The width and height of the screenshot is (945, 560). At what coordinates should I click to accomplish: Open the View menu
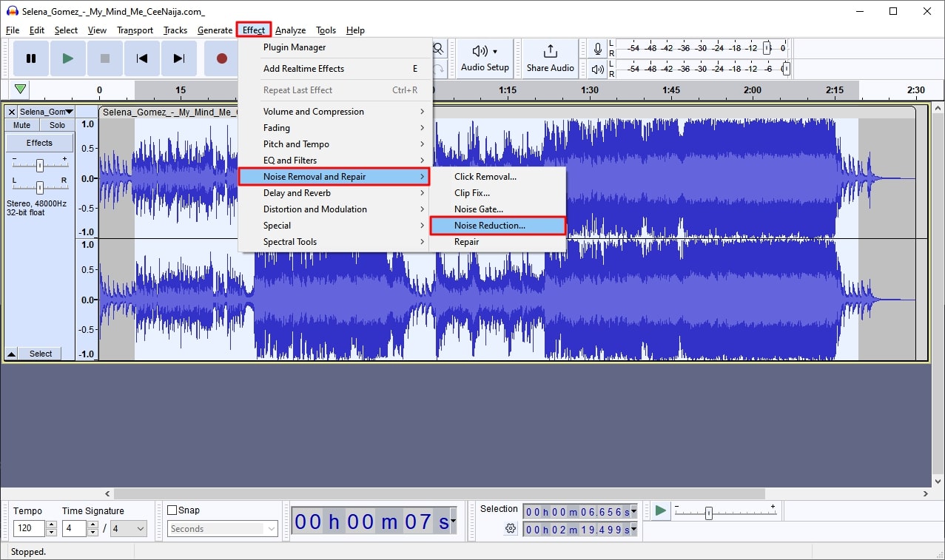tap(97, 30)
